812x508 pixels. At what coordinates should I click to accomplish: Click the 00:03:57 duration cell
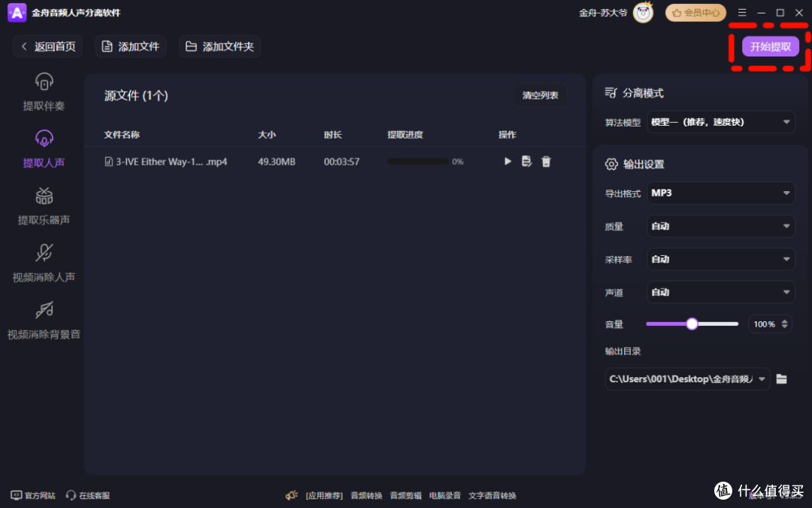(341, 162)
